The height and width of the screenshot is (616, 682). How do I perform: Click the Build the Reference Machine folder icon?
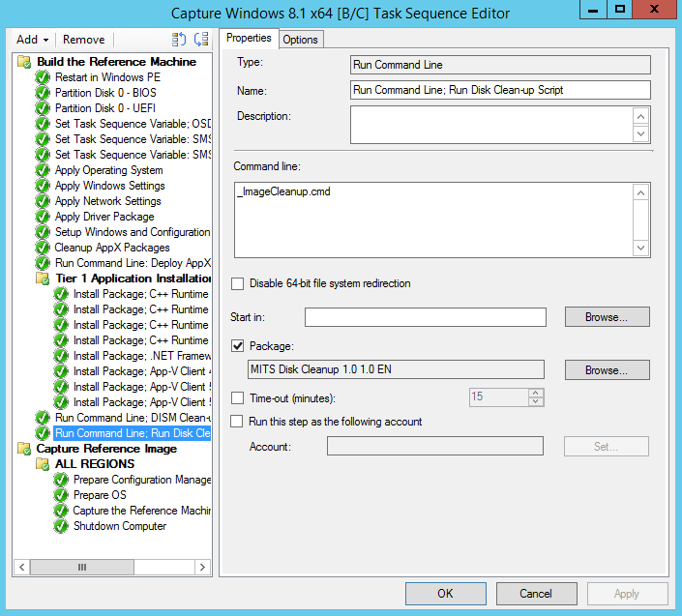(x=24, y=62)
